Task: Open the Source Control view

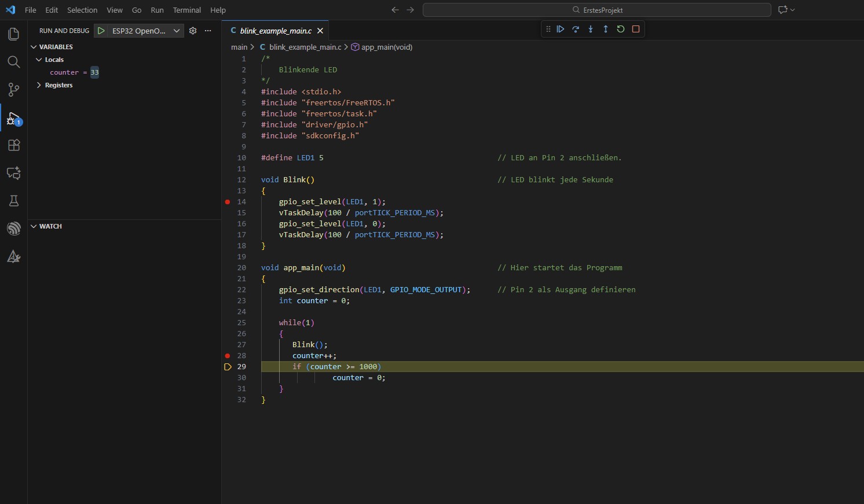Action: click(x=13, y=90)
